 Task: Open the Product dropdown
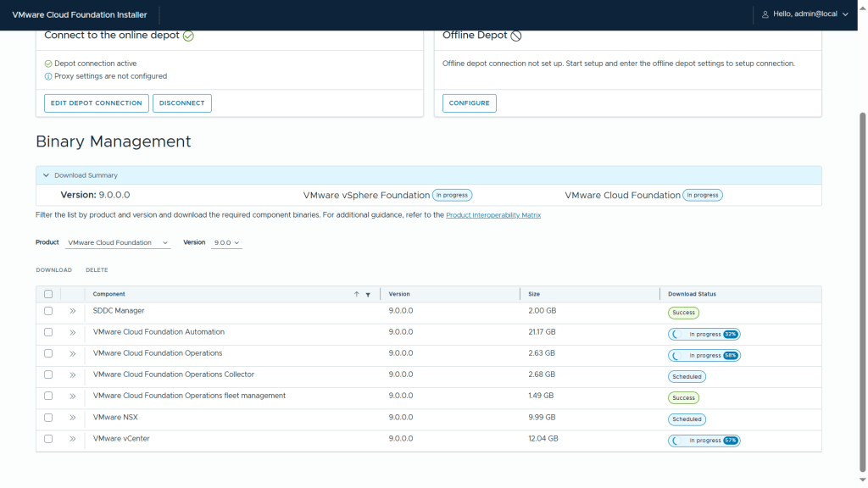click(119, 243)
